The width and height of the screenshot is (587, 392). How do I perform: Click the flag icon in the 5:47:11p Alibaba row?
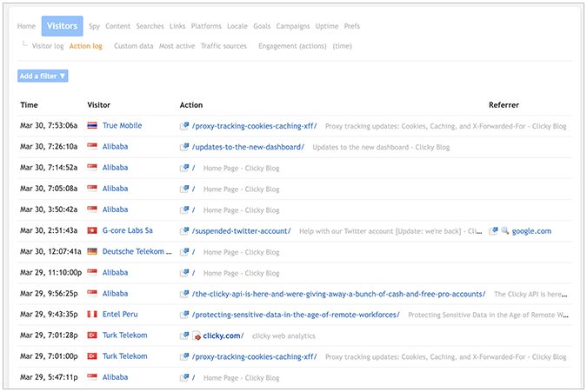pos(92,376)
